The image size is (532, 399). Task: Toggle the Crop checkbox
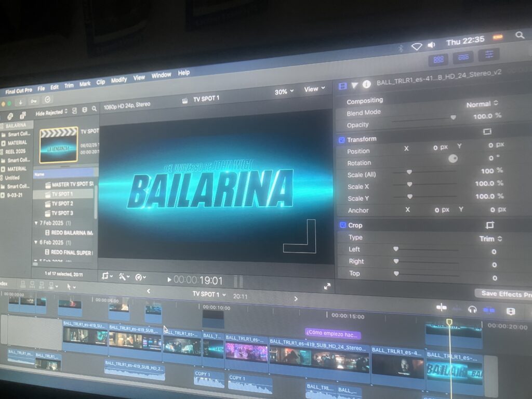click(x=343, y=225)
